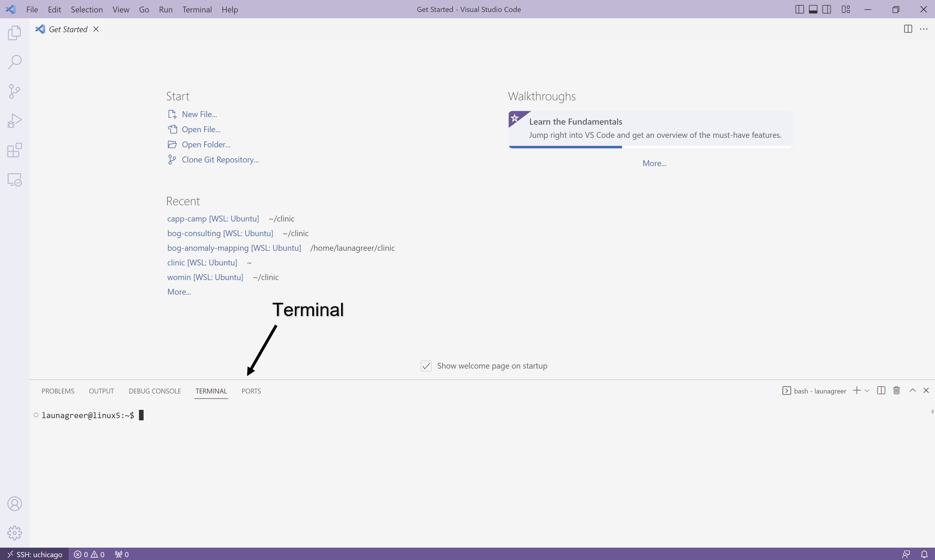
Task: Toggle Show welcome page on startup checkbox
Action: [426, 365]
